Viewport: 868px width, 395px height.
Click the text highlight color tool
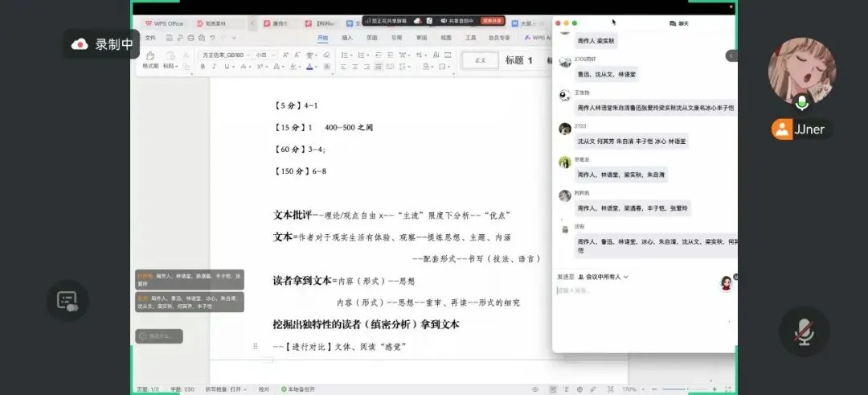coord(293,67)
